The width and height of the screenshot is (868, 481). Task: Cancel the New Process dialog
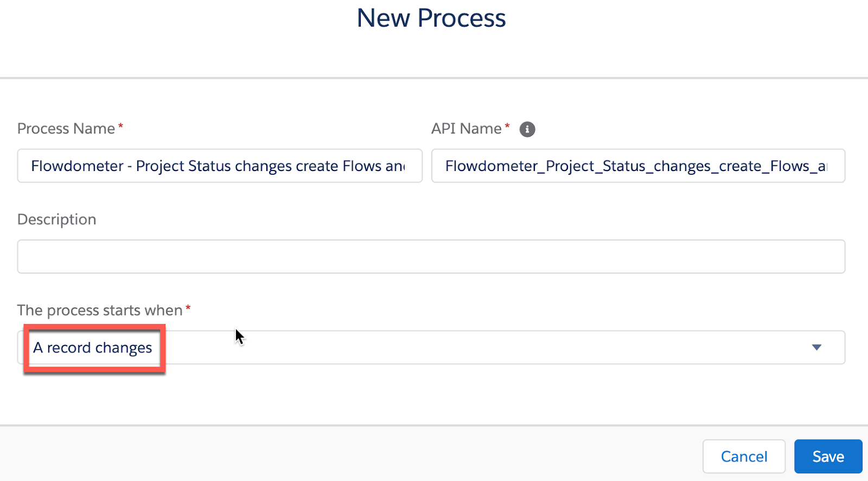pos(744,457)
